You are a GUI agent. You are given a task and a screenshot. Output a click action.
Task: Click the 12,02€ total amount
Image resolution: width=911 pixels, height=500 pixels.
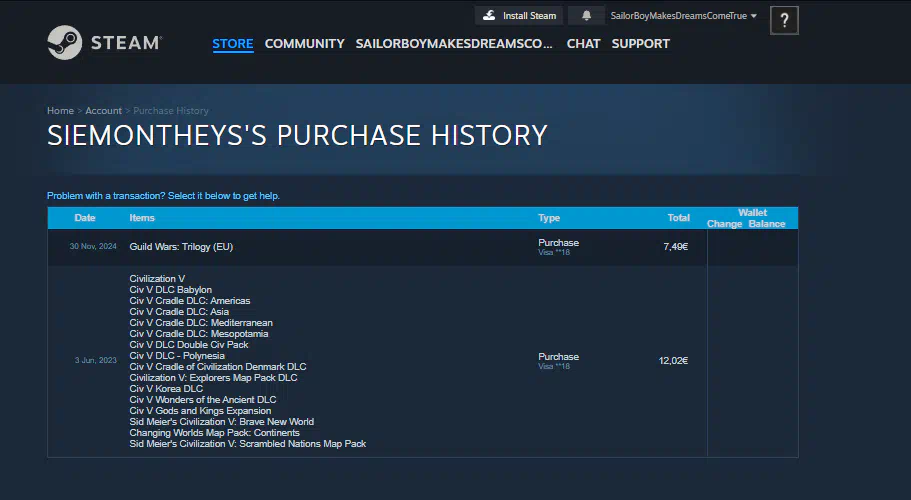tap(673, 361)
